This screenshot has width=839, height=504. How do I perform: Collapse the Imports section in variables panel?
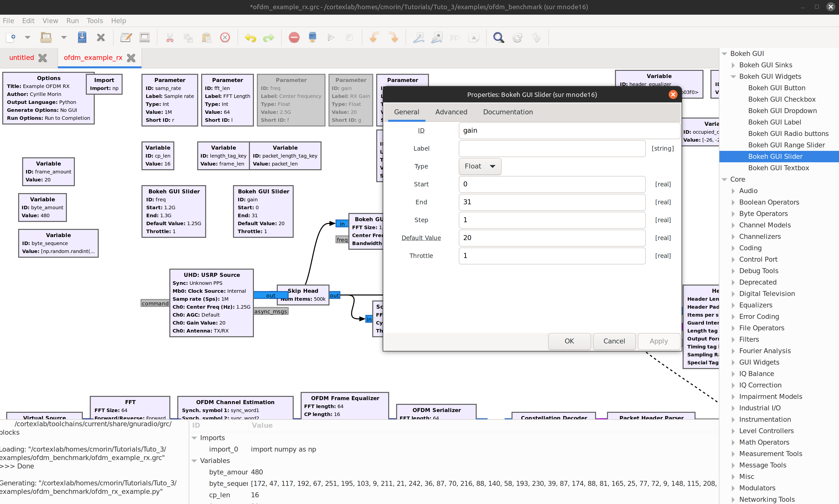(194, 438)
